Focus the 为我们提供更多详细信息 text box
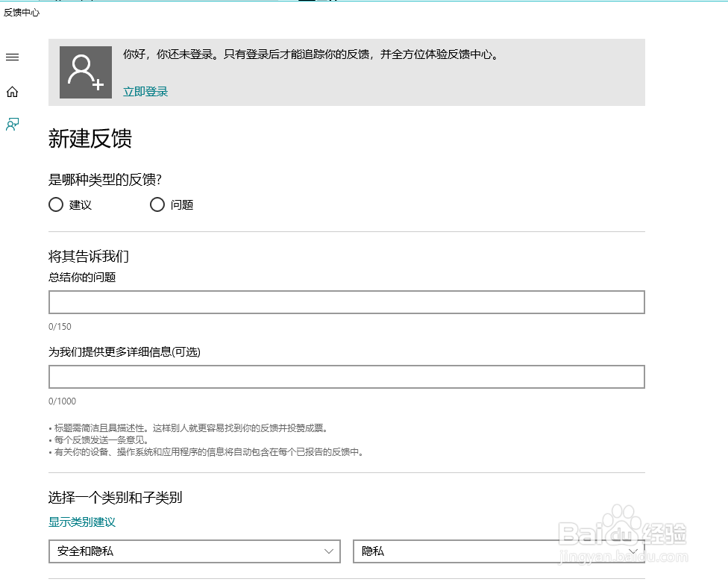The image size is (728, 582). click(x=346, y=376)
